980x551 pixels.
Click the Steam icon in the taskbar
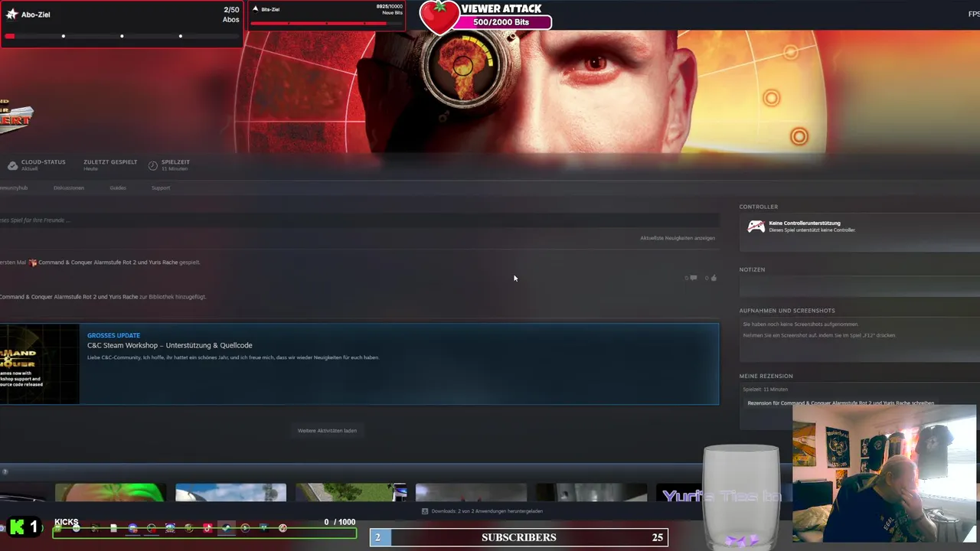pyautogui.click(x=226, y=528)
